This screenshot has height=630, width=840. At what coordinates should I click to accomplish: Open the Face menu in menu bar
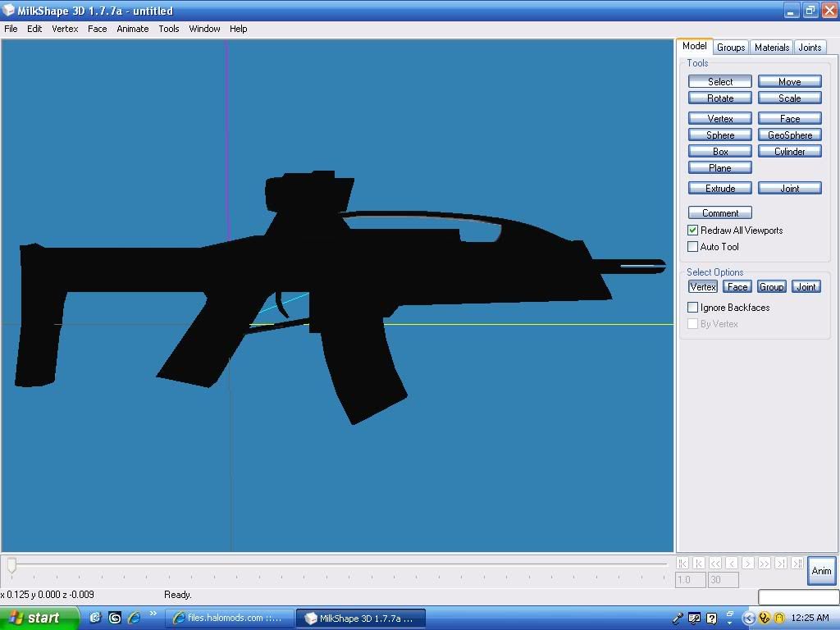[98, 29]
